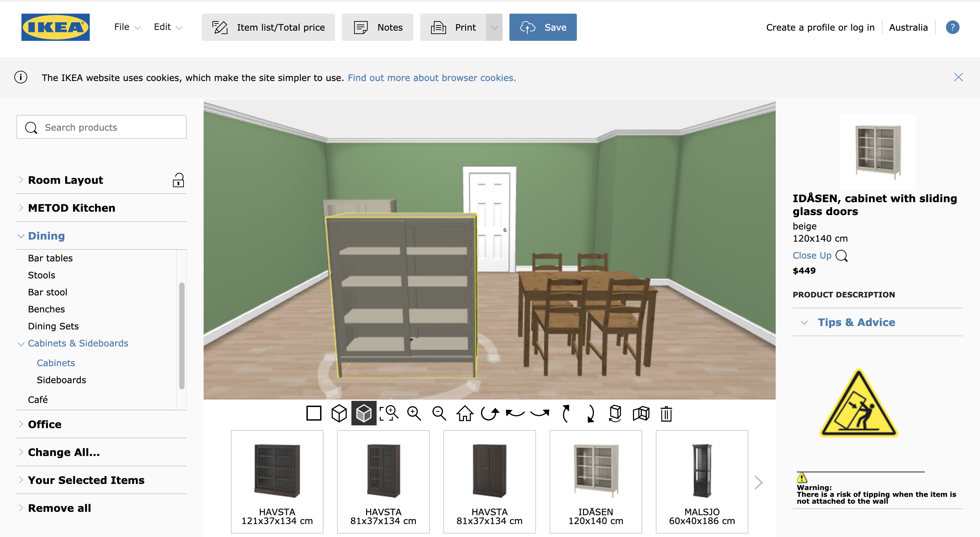The height and width of the screenshot is (537, 980).
Task: Toggle the Room Layout lock icon
Action: point(178,180)
